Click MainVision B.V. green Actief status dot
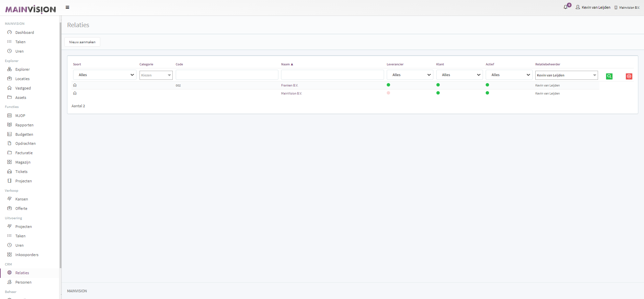This screenshot has height=299, width=644. coord(487,93)
